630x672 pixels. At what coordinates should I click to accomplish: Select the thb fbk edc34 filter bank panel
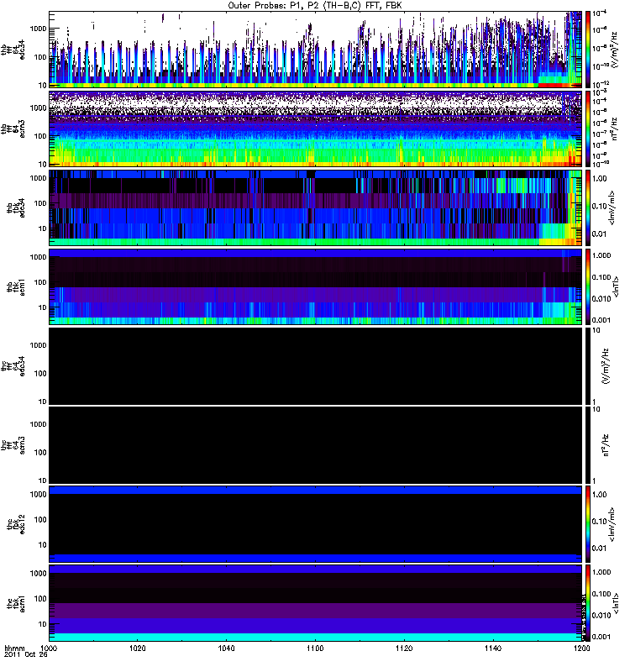pos(315,207)
